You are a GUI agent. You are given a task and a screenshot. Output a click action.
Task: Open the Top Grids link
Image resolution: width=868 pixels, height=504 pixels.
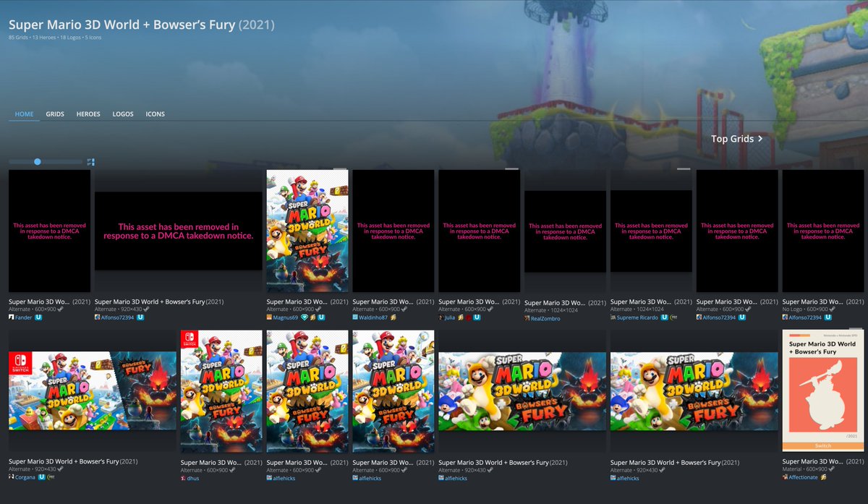click(x=736, y=139)
